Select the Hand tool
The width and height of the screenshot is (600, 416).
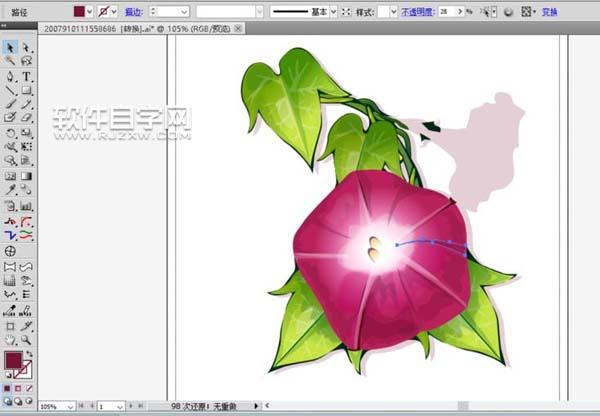pyautogui.click(x=10, y=339)
